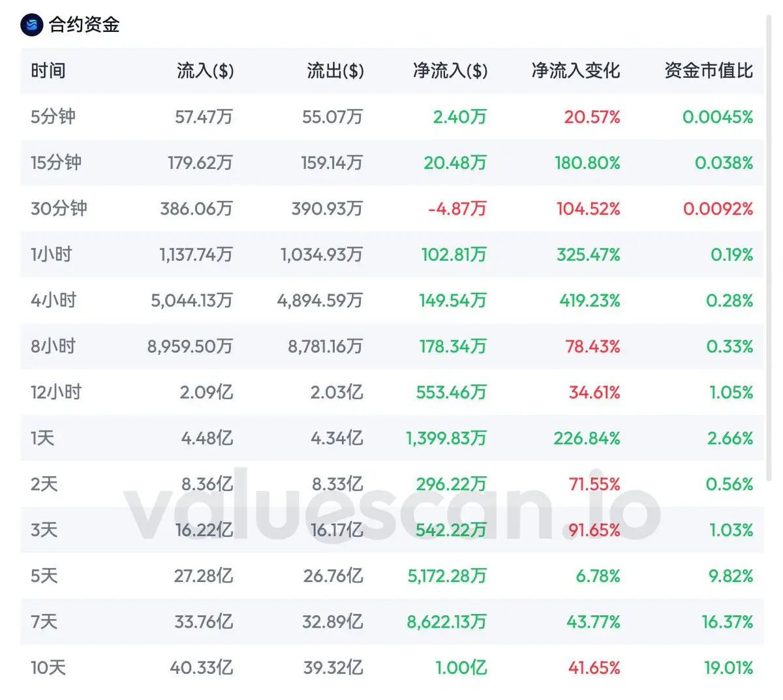783x700 pixels.
Task: Click the 流出($) column header
Action: (335, 70)
